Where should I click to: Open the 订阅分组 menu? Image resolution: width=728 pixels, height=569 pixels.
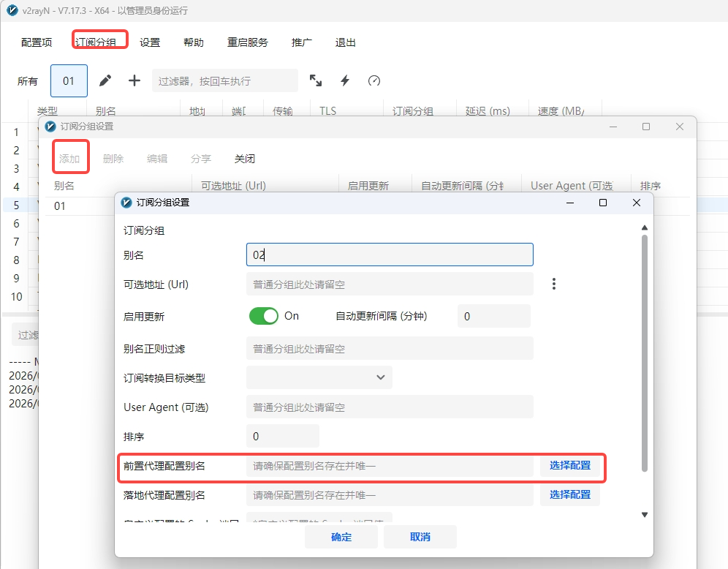(x=96, y=42)
